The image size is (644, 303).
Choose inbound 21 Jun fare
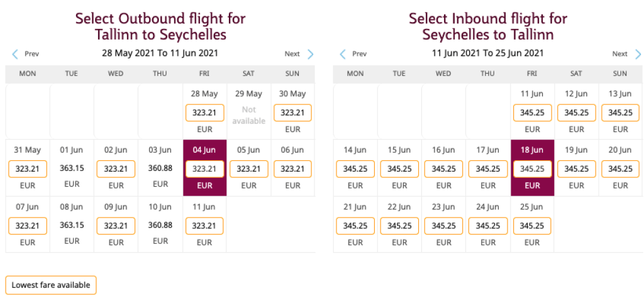(355, 226)
